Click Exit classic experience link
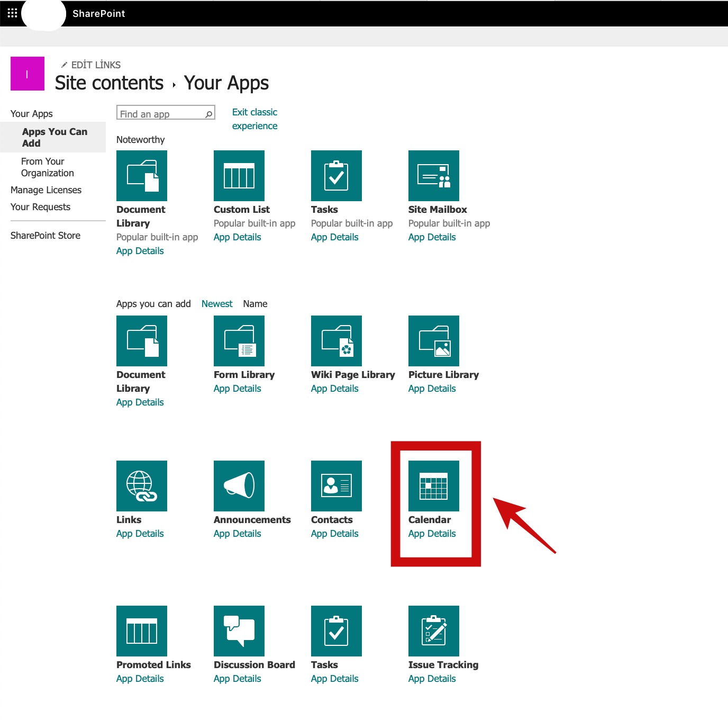Screen dimensions: 728x720 254,119
